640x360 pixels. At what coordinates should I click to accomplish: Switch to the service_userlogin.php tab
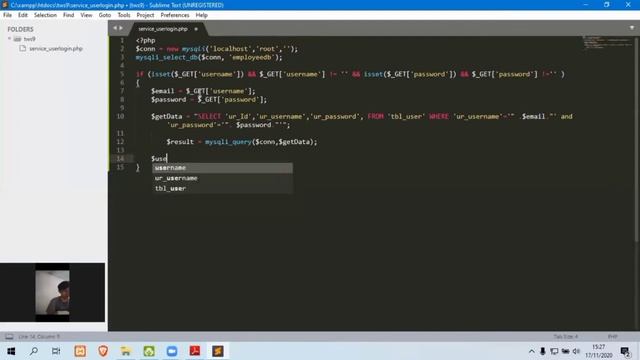[163, 29]
